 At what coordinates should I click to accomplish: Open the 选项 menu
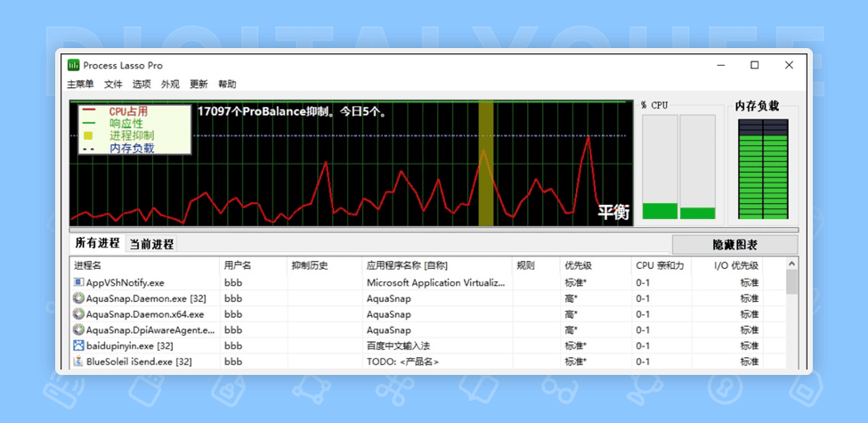(142, 85)
